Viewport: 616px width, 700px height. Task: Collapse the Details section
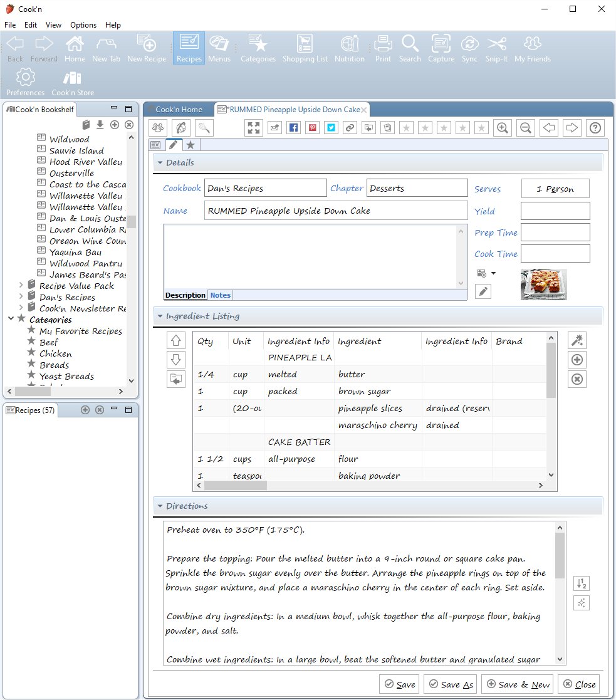[160, 163]
